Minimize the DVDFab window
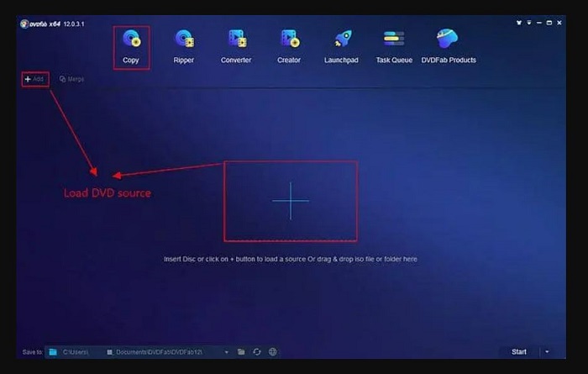 tap(539, 23)
